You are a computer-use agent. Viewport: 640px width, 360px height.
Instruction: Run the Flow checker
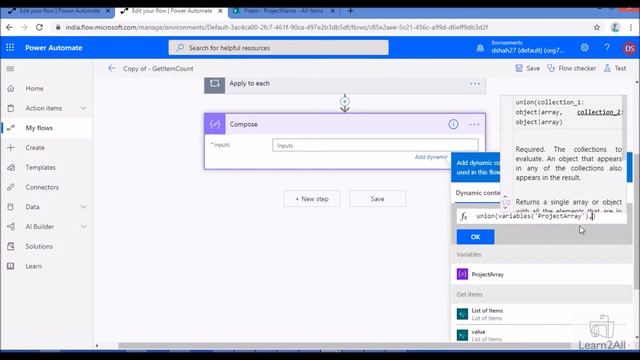(x=571, y=68)
